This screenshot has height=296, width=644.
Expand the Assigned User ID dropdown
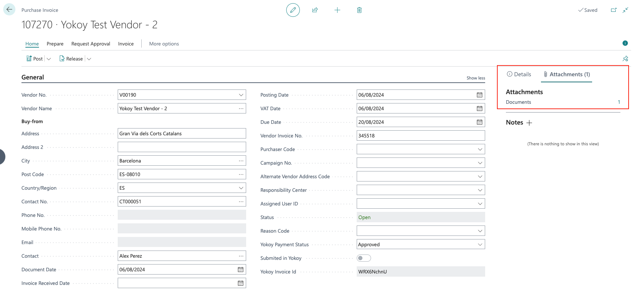tap(480, 204)
